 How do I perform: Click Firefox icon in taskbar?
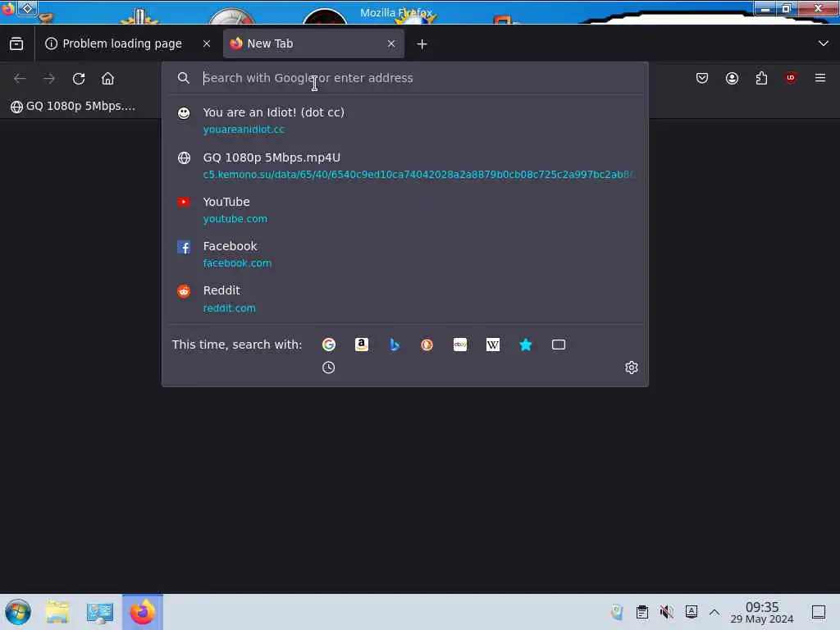tap(143, 612)
